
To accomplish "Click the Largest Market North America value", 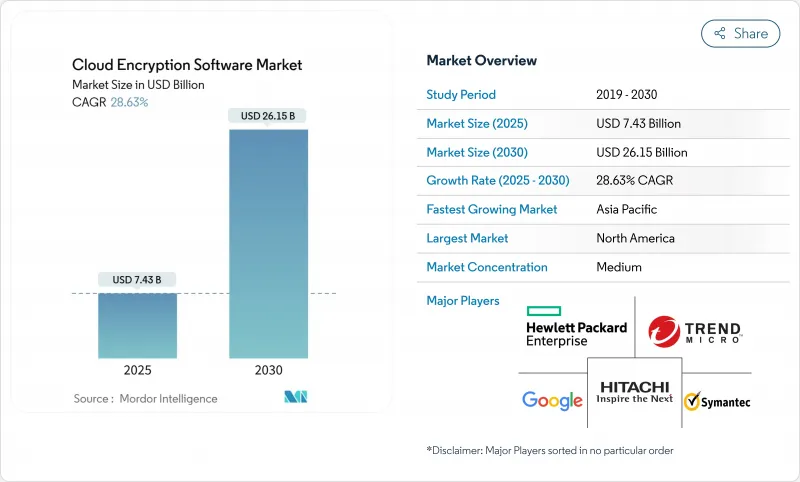I will click(634, 238).
